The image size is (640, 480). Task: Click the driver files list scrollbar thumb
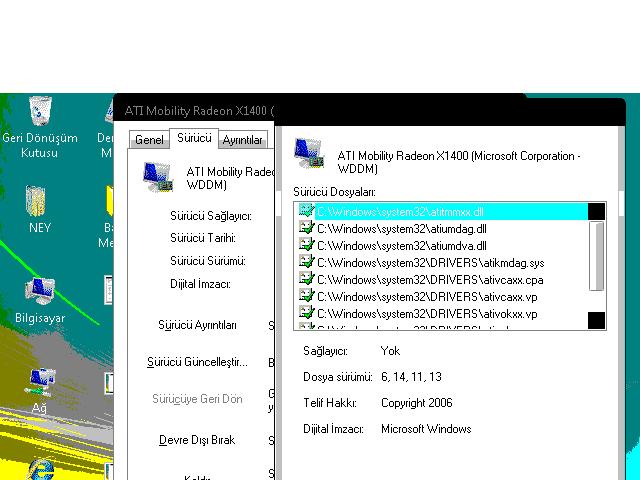pos(597,256)
